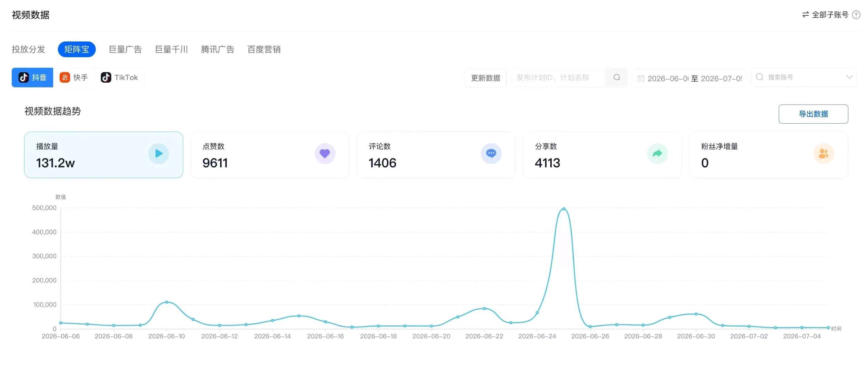This screenshot has height=372, width=868.
Task: Click the end date 2026-07-0 field
Action: (721, 79)
